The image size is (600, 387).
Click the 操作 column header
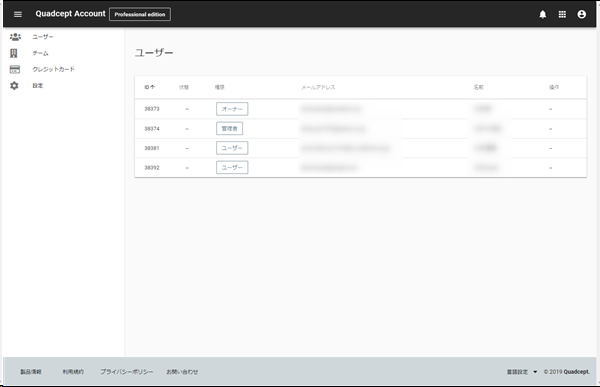tap(554, 87)
